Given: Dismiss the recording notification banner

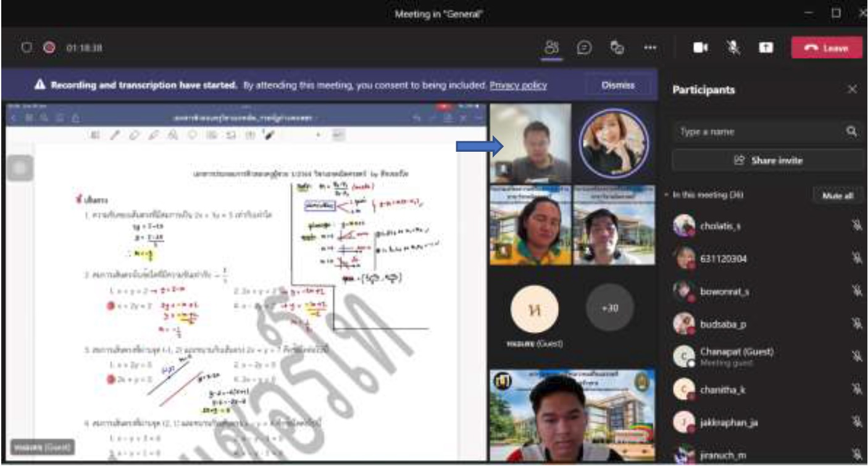Looking at the screenshot, I should [x=617, y=86].
